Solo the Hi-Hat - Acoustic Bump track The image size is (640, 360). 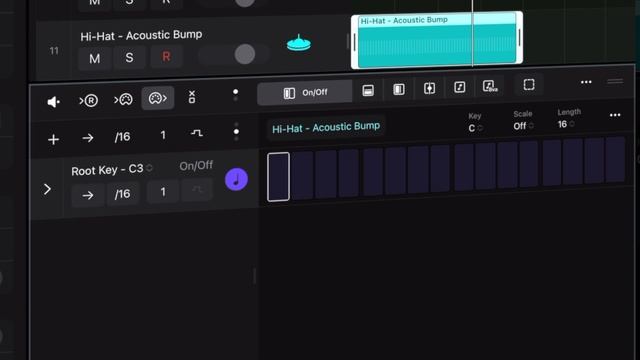(x=129, y=58)
